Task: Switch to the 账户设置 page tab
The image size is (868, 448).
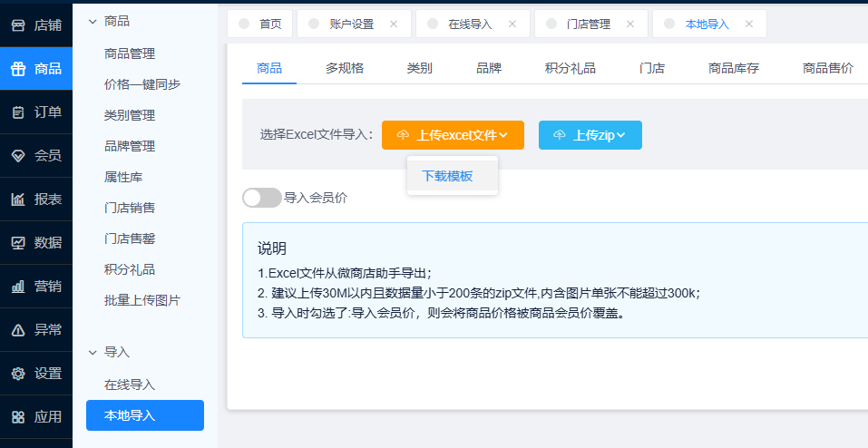Action: [x=355, y=24]
